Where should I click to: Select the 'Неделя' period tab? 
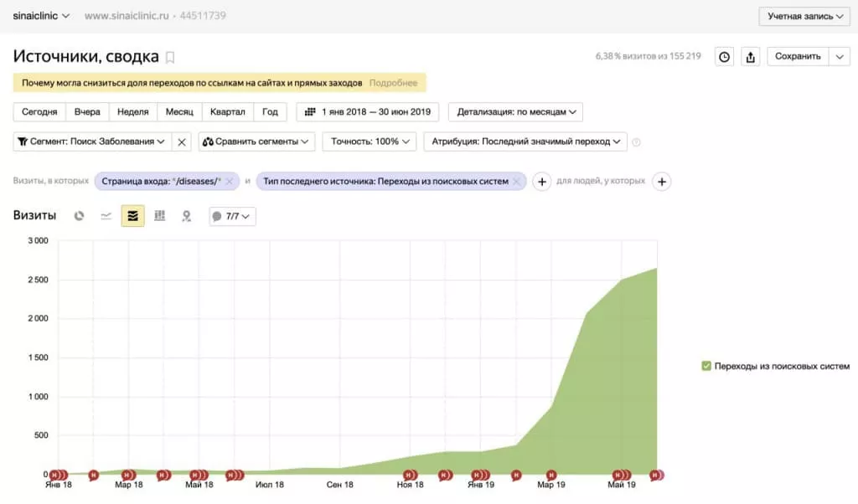coord(133,112)
